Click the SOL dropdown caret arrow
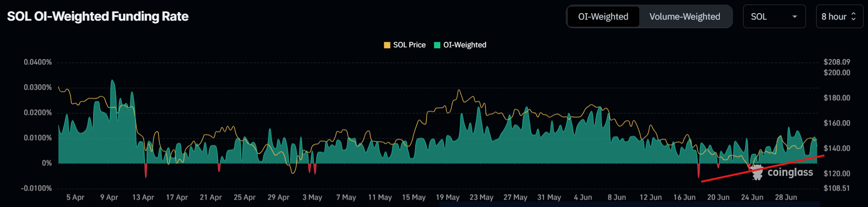Screen dimensions: 868x207 [794, 17]
